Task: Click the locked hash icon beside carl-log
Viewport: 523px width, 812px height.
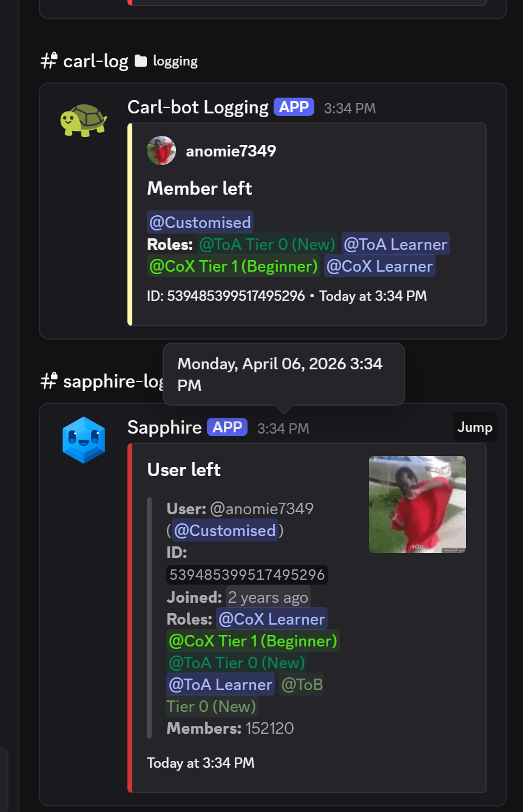Action: click(x=49, y=61)
